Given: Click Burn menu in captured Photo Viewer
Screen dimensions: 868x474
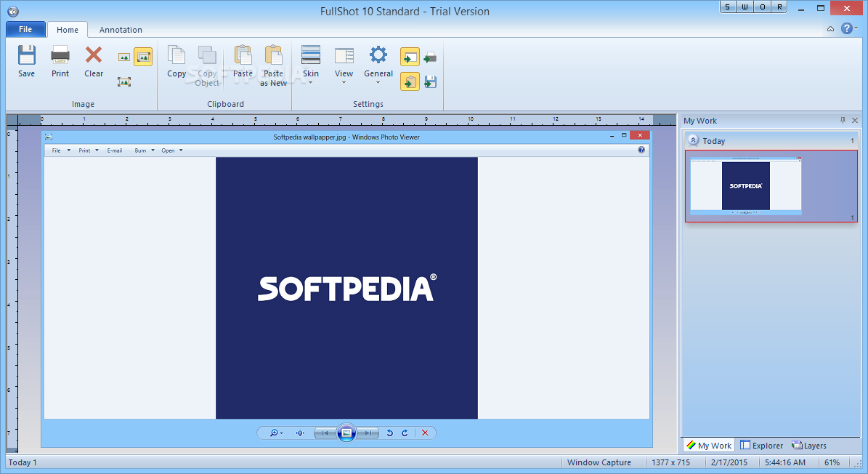Looking at the screenshot, I should 145,150.
